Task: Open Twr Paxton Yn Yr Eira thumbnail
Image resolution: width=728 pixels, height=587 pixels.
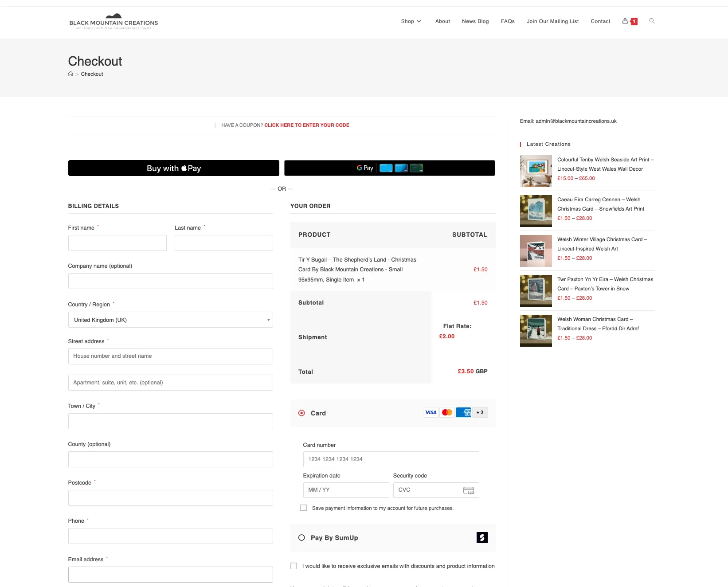Action: [536, 291]
